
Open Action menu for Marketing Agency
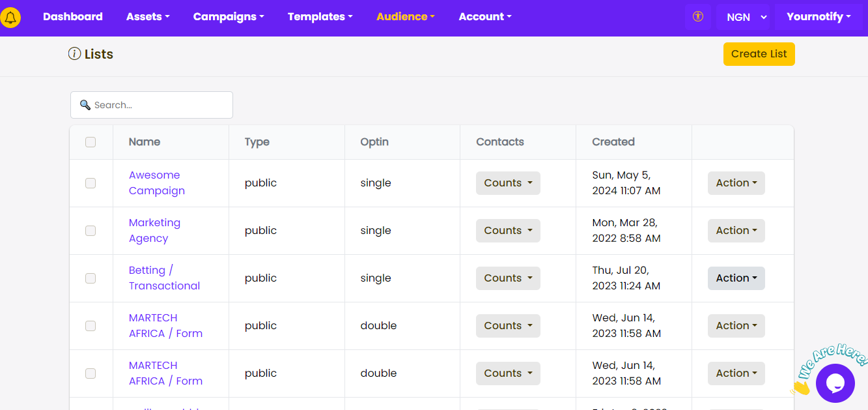point(736,231)
